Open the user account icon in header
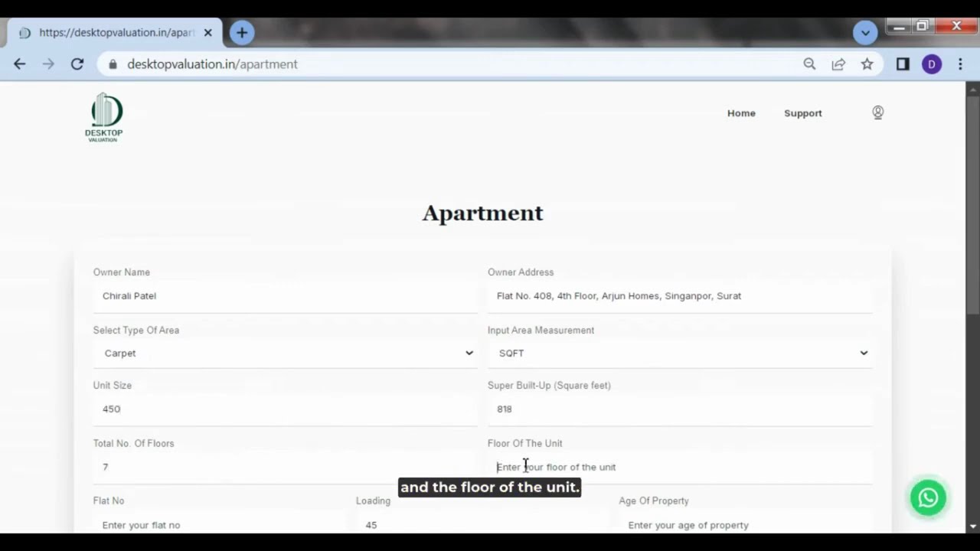The width and height of the screenshot is (980, 551). 878,112
